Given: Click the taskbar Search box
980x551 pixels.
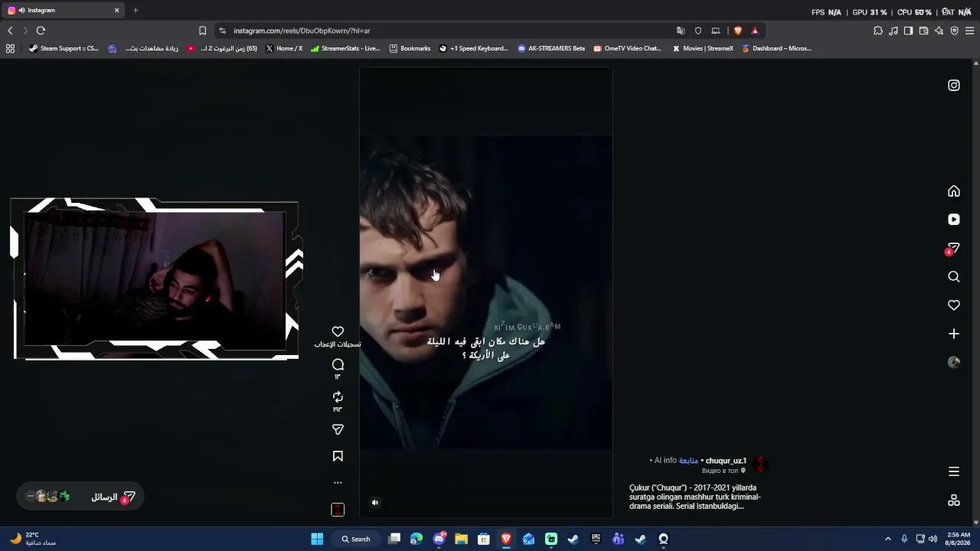Looking at the screenshot, I should click(356, 539).
